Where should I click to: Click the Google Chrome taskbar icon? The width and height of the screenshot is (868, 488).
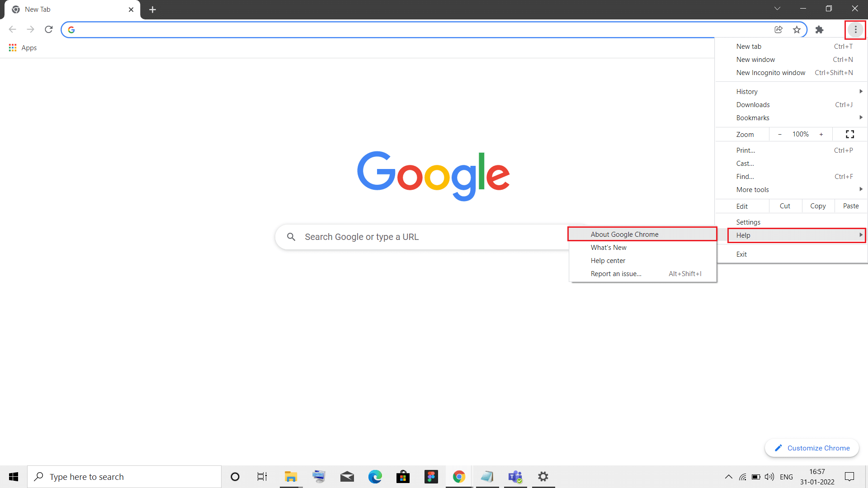[x=458, y=477]
